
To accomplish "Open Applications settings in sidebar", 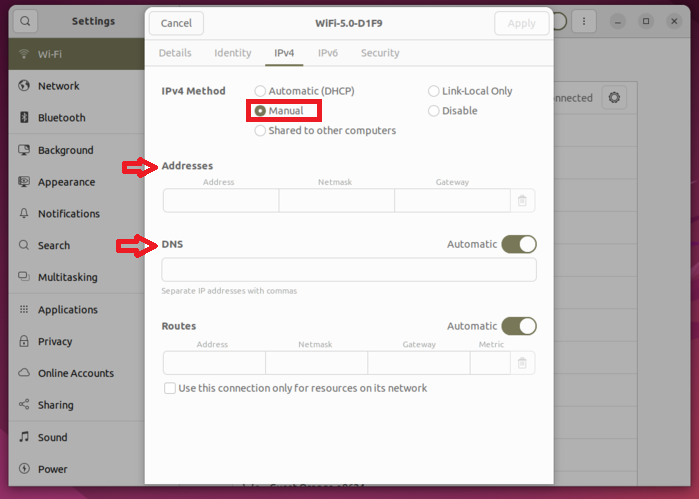I will tap(76, 309).
